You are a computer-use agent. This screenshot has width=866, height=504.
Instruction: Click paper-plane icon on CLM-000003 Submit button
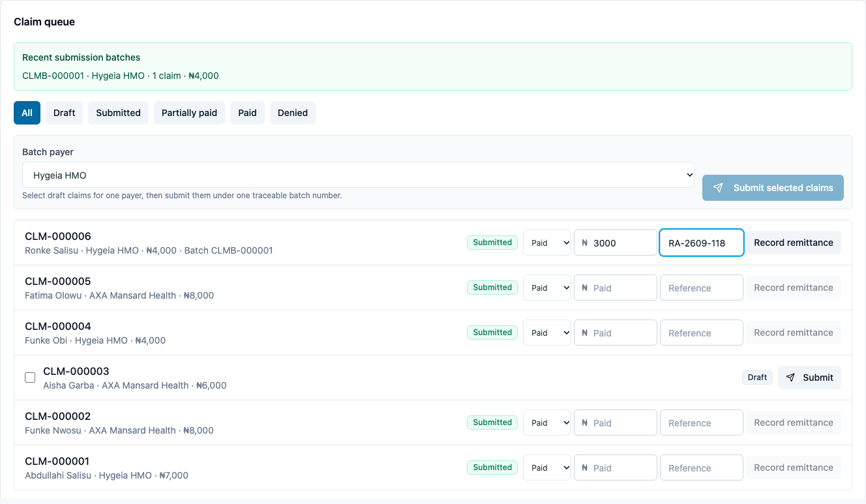coord(790,378)
